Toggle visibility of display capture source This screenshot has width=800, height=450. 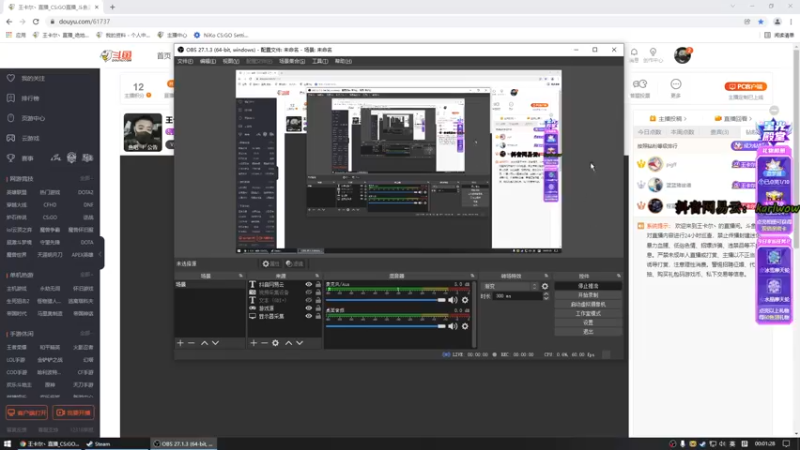(309, 316)
